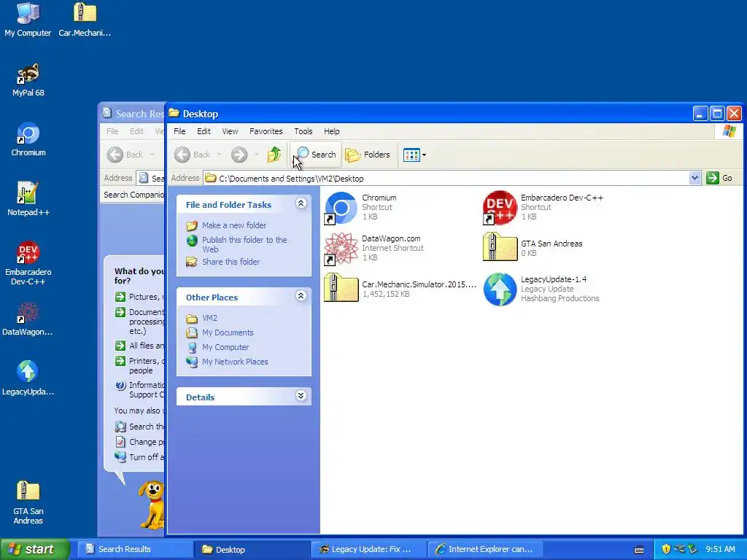The image size is (747, 560).
Task: Select Chromium shortcut in Desktop folder window
Action: coord(360,207)
